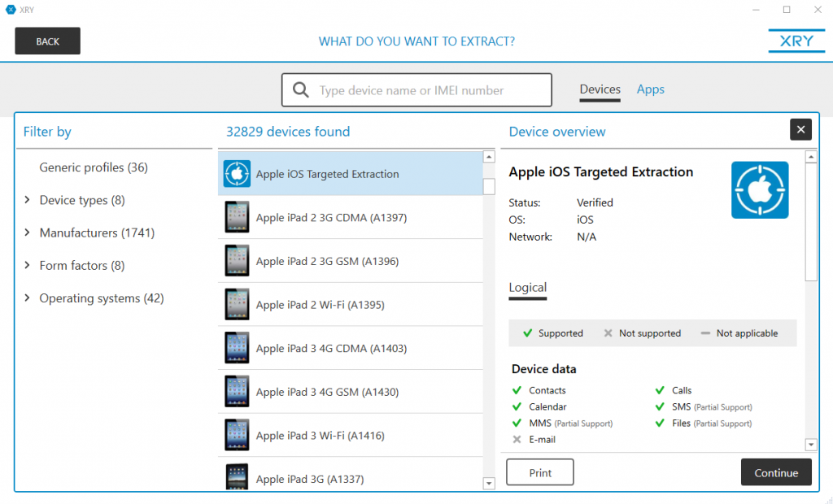This screenshot has height=504, width=833.
Task: Click the XRY logo at top right
Action: pos(796,41)
